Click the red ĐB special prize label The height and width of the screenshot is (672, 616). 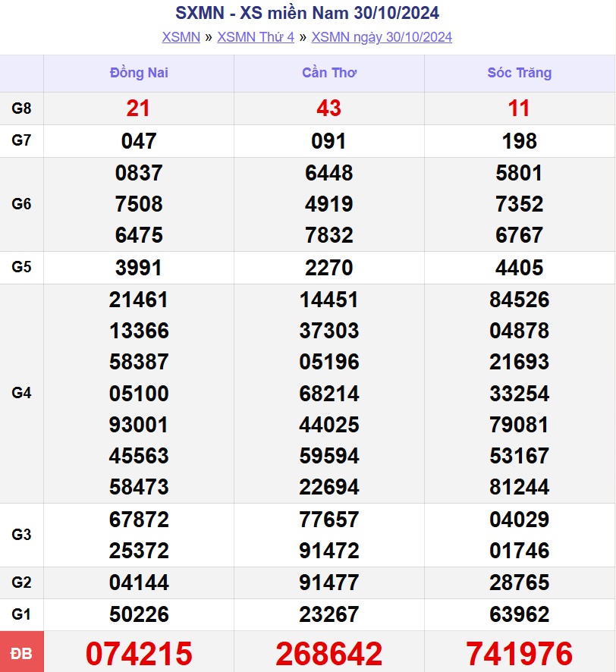pos(22,653)
